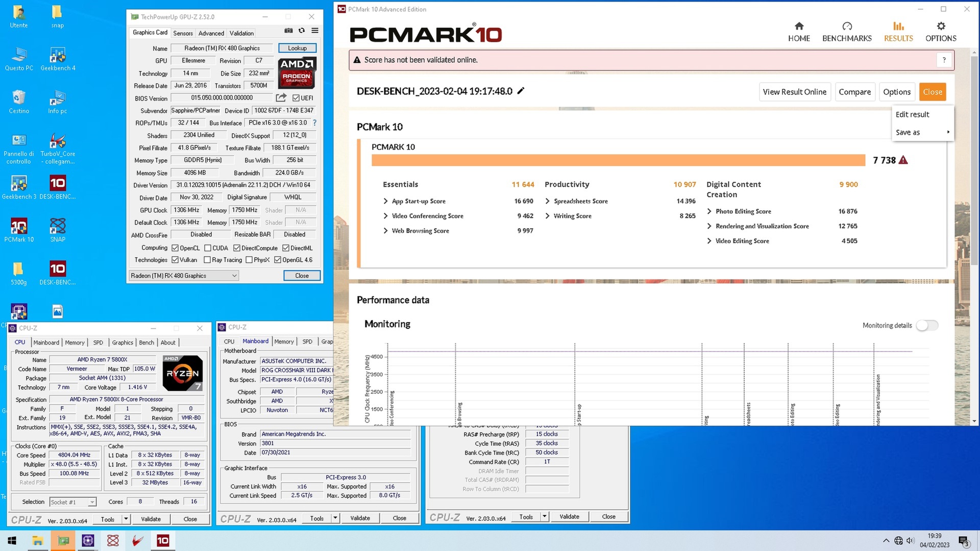Click the Lookup button in GPU-Z
This screenshot has height=551, width=980.
point(297,48)
